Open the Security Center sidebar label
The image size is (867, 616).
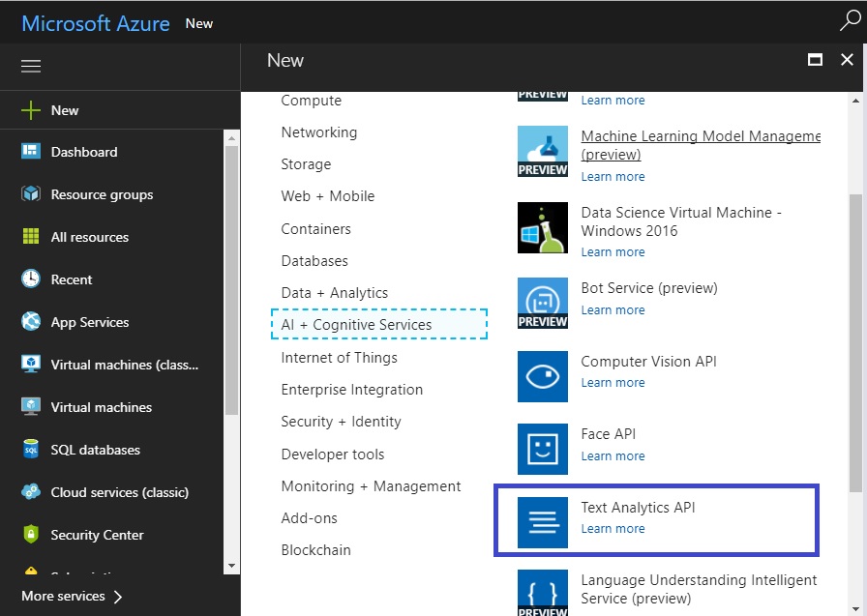97,535
